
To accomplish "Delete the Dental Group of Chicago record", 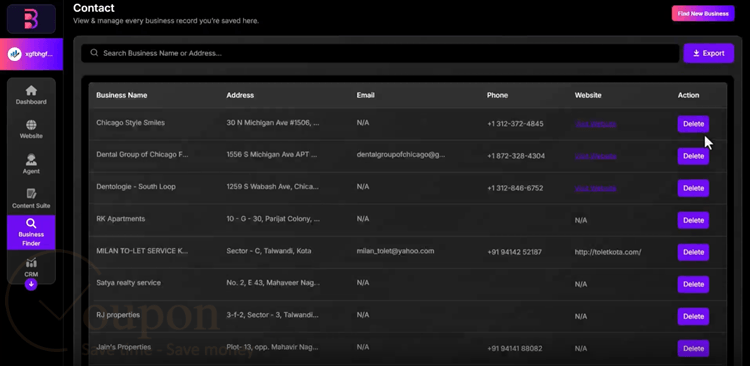I will coord(693,156).
